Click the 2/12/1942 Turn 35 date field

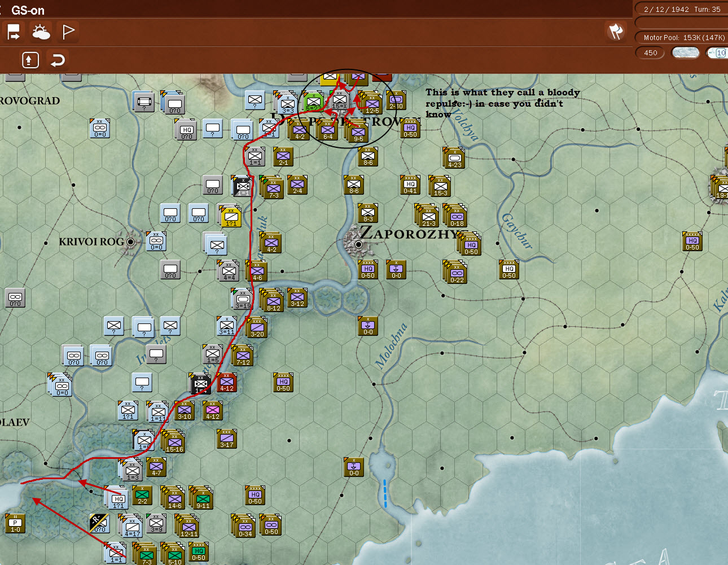click(682, 9)
